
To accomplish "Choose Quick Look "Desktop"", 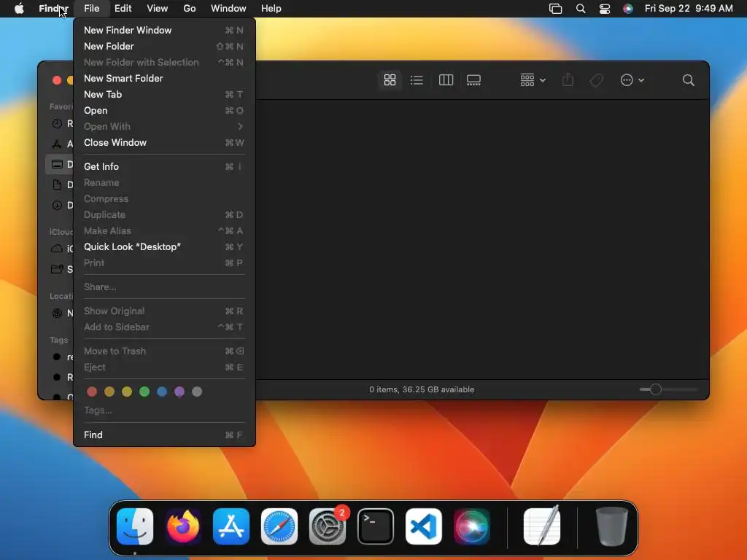I will pos(164,246).
